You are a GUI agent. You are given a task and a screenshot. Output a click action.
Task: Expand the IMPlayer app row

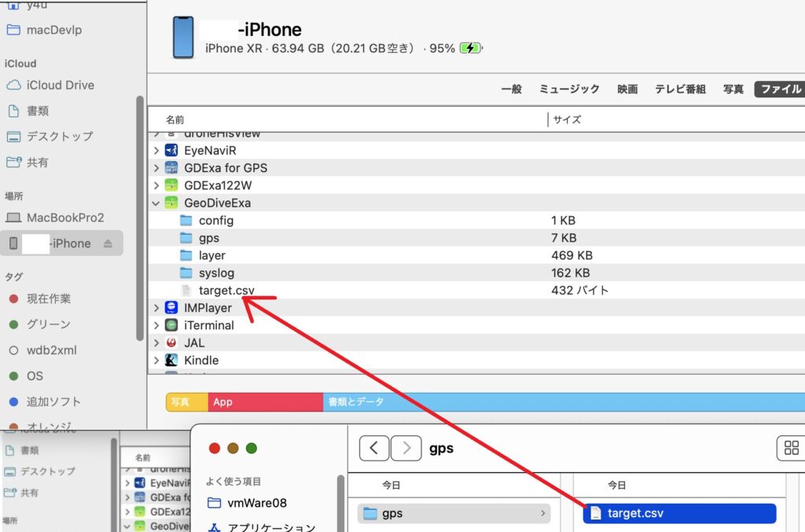pyautogui.click(x=156, y=308)
